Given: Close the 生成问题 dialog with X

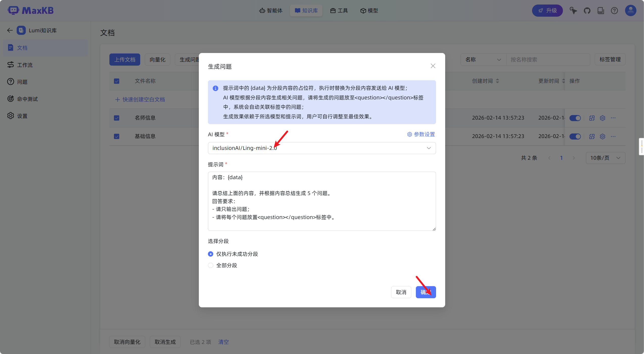Looking at the screenshot, I should [x=433, y=66].
